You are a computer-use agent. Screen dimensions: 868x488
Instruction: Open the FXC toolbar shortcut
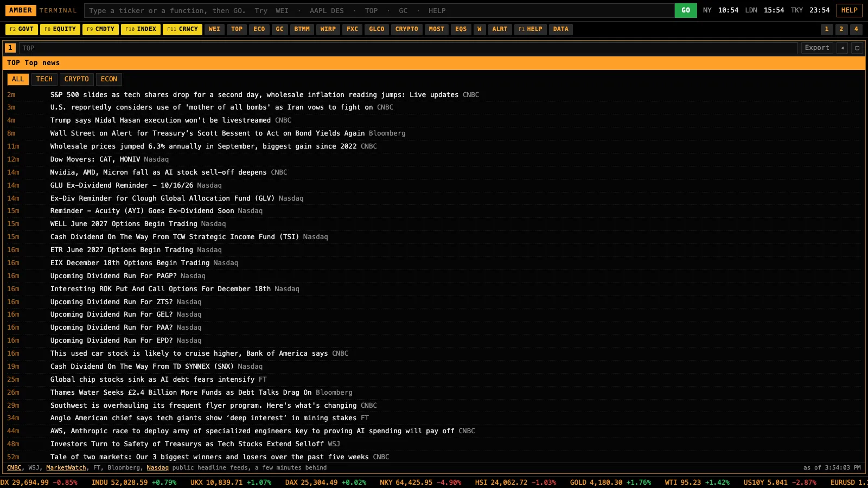point(353,29)
